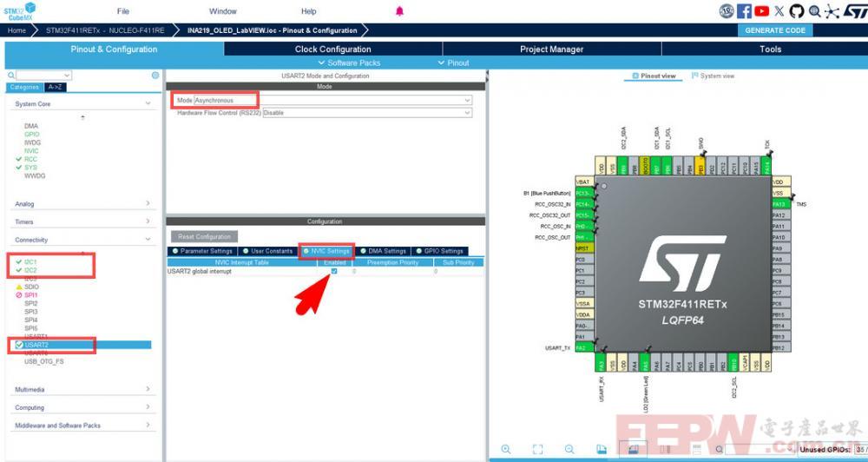
Task: Switch to Project Manager tab
Action: click(x=551, y=49)
